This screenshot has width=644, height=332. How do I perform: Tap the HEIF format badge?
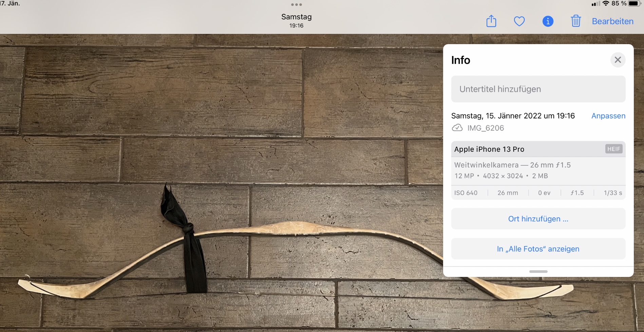pos(613,149)
